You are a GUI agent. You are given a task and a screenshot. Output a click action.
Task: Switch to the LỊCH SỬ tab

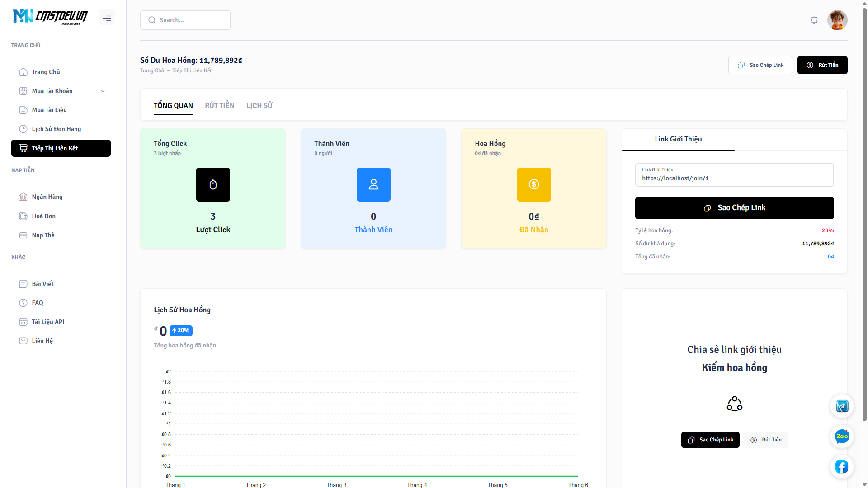pyautogui.click(x=259, y=105)
